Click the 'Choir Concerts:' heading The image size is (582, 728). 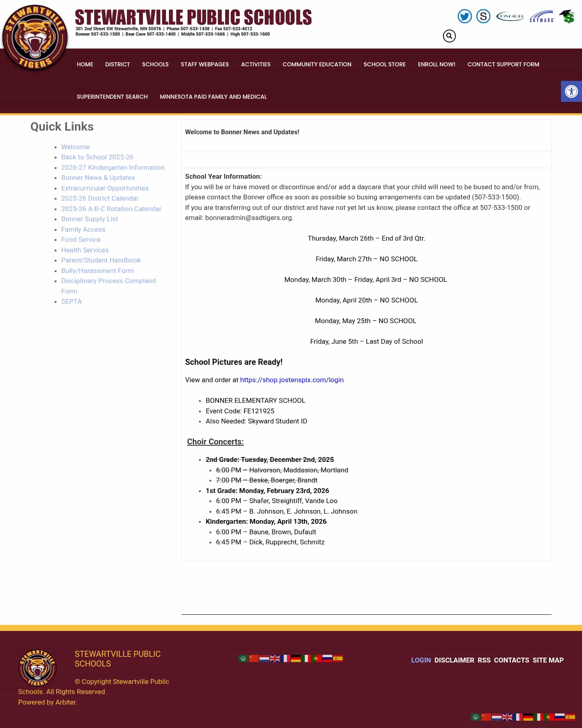215,442
